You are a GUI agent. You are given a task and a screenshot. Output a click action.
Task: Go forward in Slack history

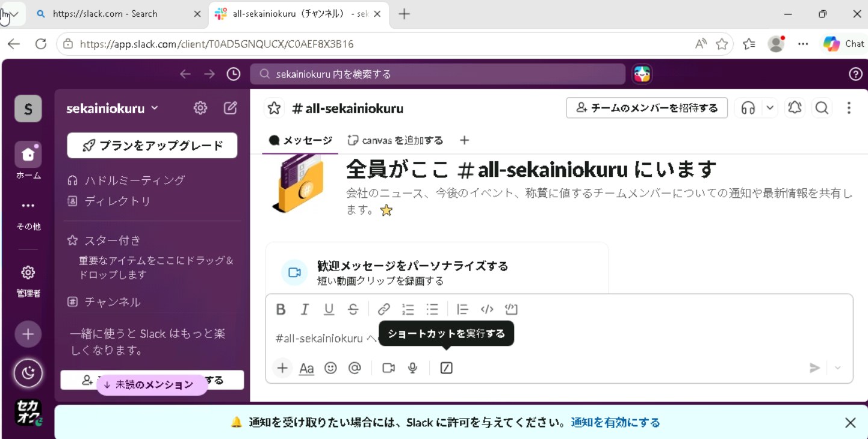[209, 74]
